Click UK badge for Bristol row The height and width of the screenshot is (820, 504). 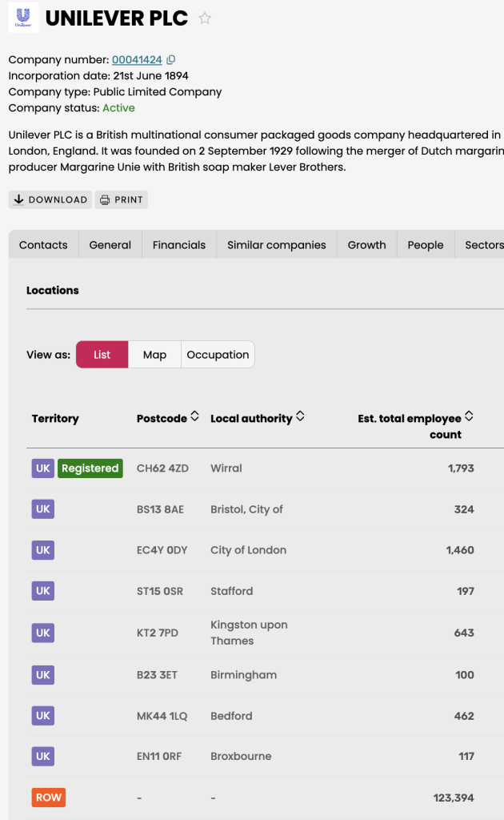coord(43,509)
